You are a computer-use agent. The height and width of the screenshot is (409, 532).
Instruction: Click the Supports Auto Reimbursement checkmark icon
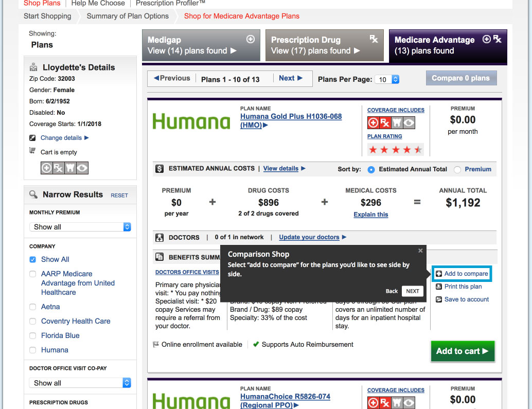click(x=256, y=344)
